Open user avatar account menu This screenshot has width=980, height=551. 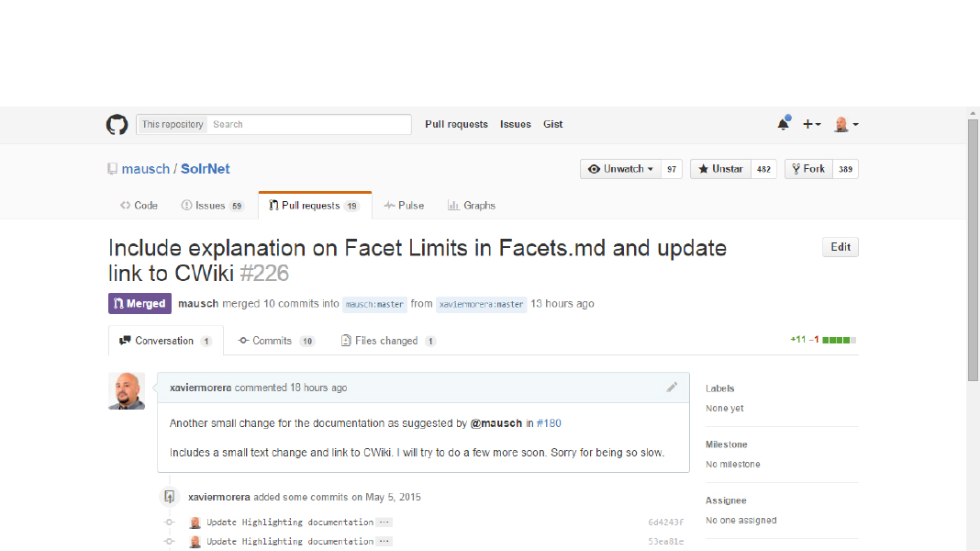846,125
